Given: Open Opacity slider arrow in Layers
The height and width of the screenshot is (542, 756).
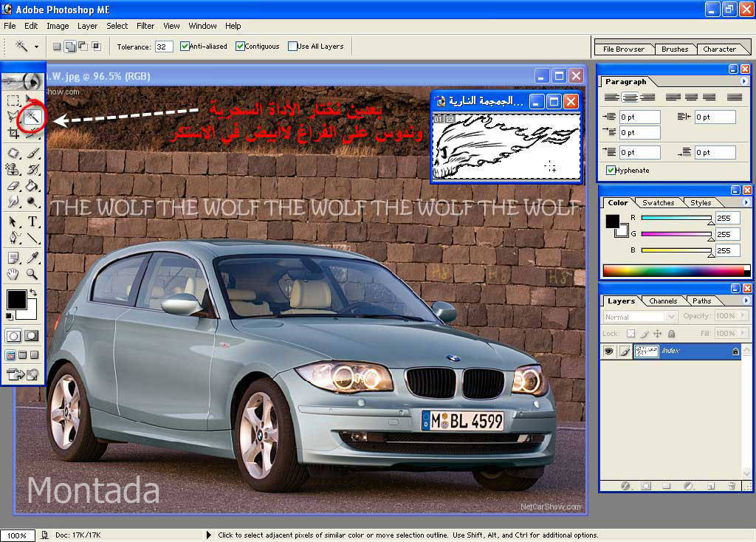Looking at the screenshot, I should (743, 315).
